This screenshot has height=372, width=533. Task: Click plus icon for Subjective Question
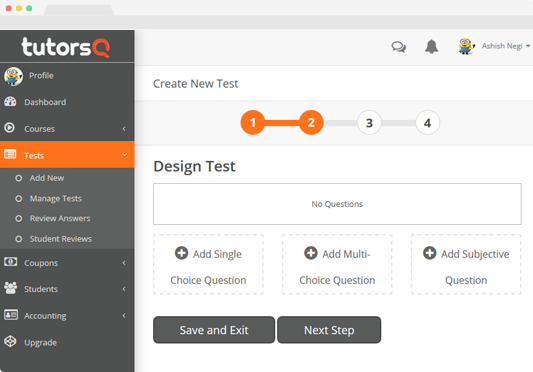coord(430,253)
